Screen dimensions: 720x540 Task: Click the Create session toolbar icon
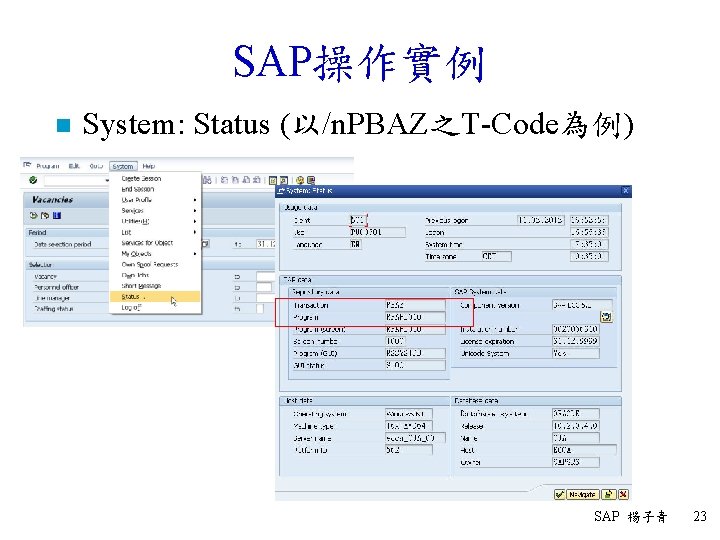click(273, 180)
